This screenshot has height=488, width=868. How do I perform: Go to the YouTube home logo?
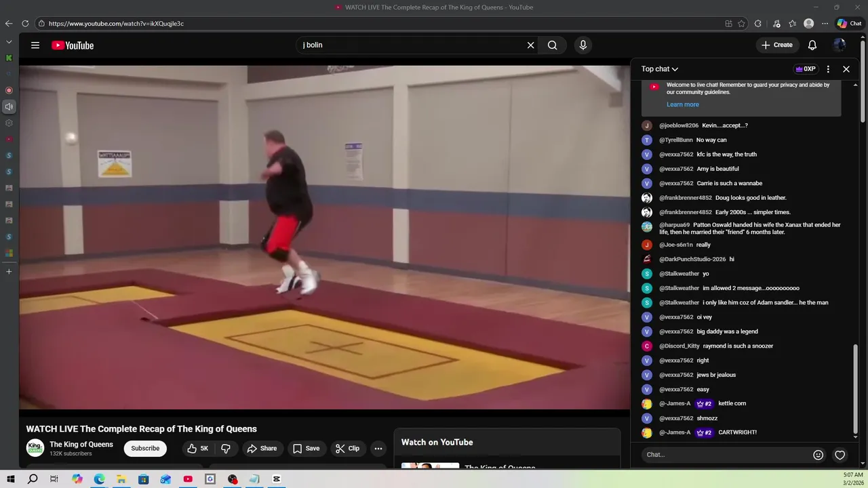pyautogui.click(x=73, y=45)
